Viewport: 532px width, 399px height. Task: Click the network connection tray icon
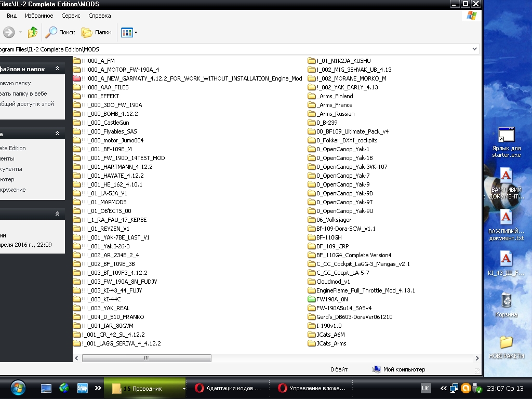point(454,388)
